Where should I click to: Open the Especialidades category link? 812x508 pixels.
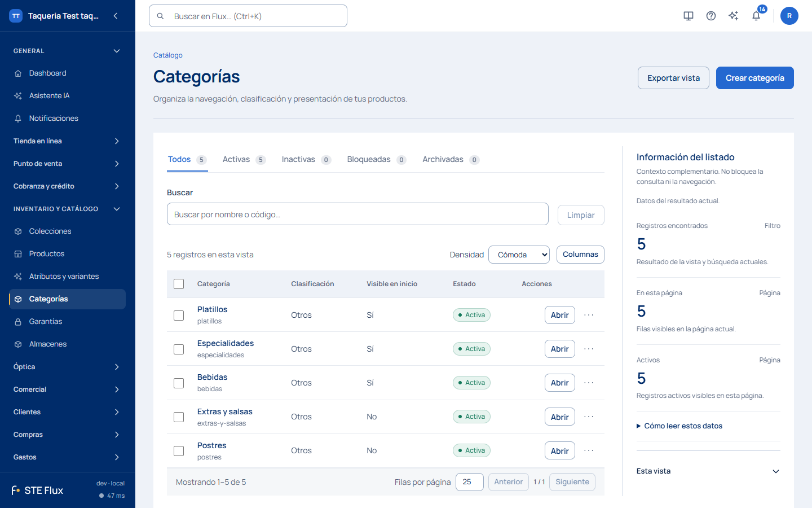226,343
